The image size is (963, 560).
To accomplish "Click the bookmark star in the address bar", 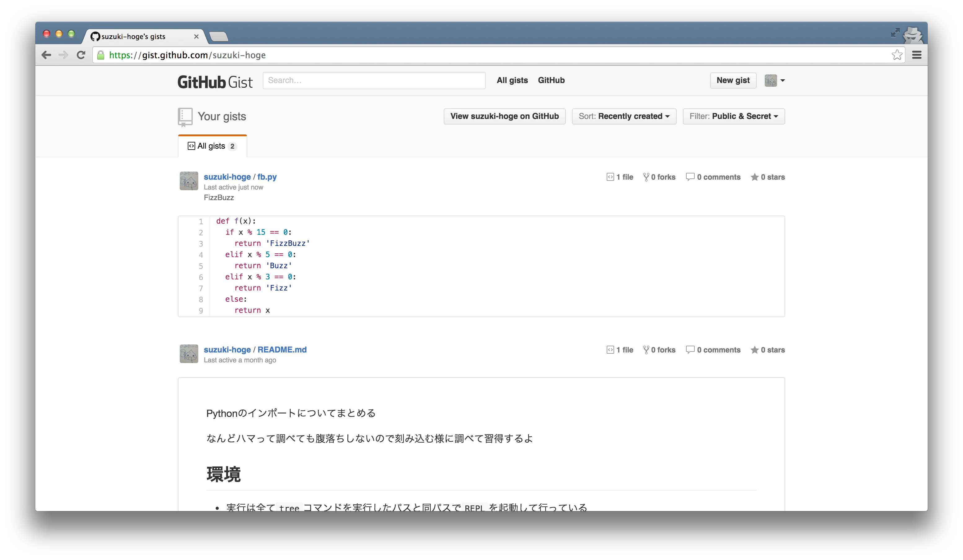I will coord(897,55).
